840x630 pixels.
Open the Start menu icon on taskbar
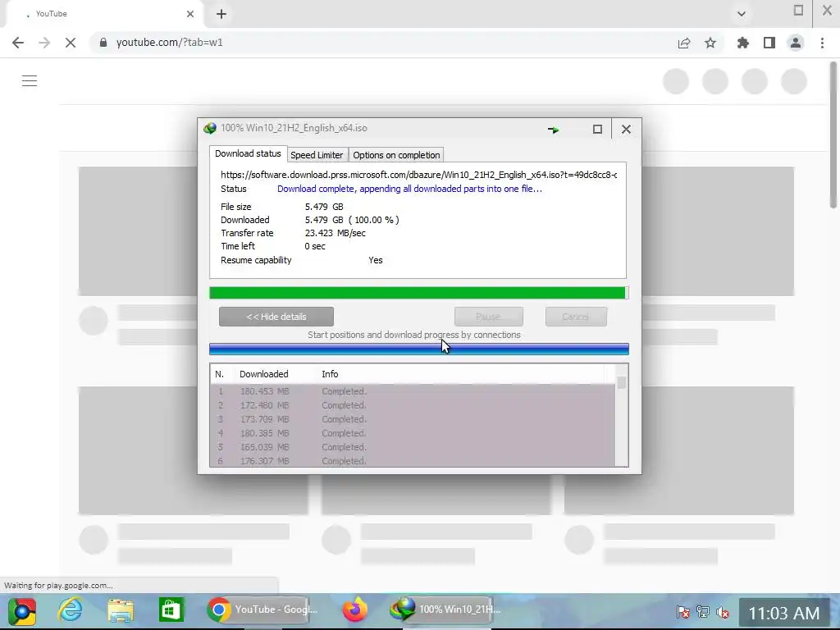click(21, 610)
